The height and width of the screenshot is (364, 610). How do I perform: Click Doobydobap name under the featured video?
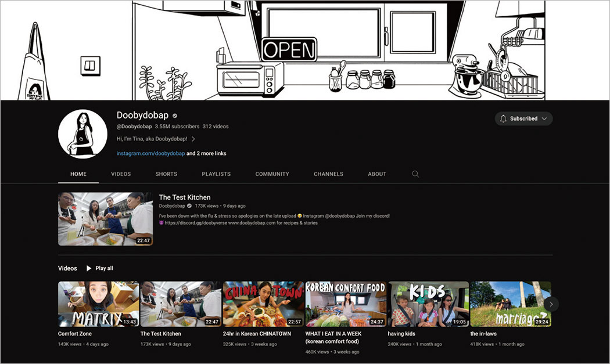point(172,206)
